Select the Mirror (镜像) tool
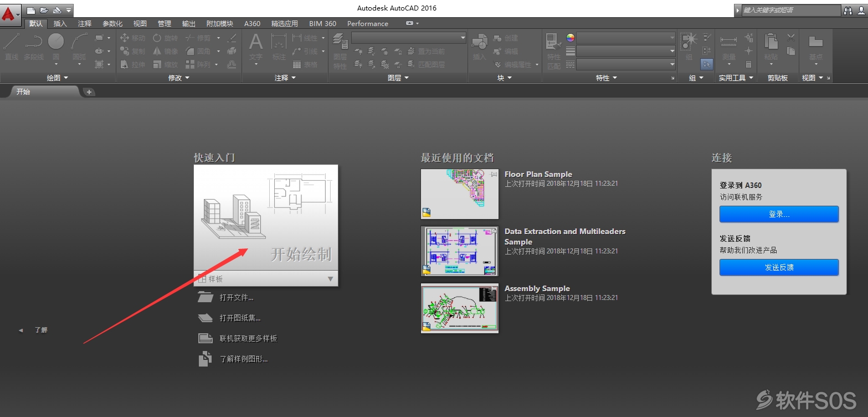The height and width of the screenshot is (417, 868). 165,51
